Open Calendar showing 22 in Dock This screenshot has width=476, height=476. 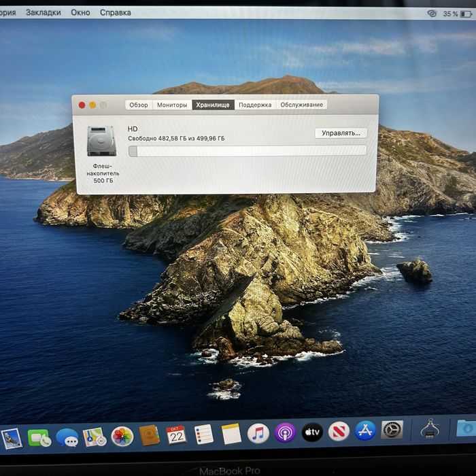[176, 435]
